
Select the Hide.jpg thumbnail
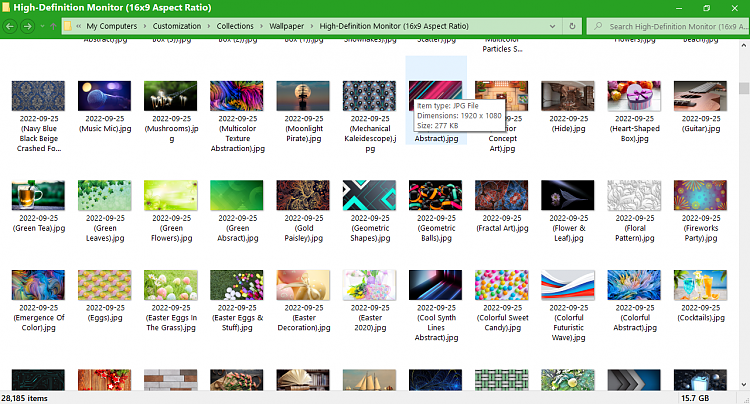[568, 96]
